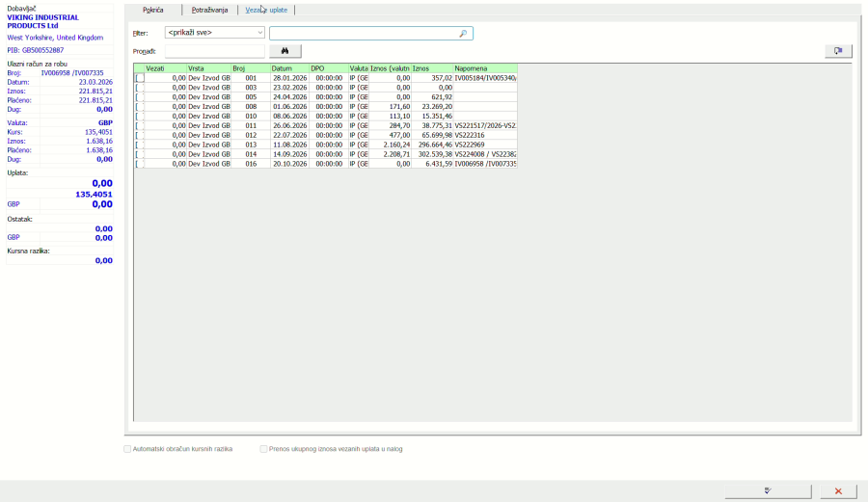Click the grid settings icon button at top right

[838, 51]
